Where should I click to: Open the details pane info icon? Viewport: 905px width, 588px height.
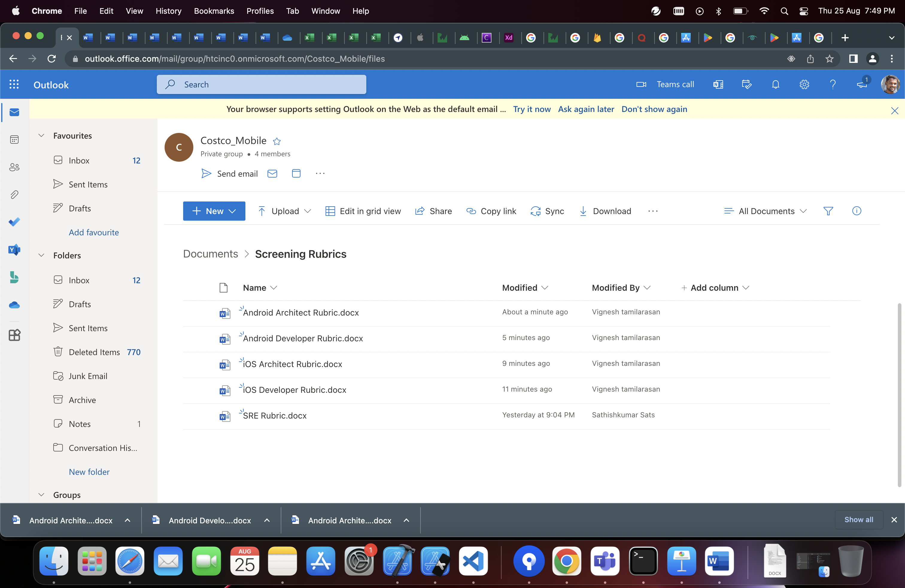[856, 211]
